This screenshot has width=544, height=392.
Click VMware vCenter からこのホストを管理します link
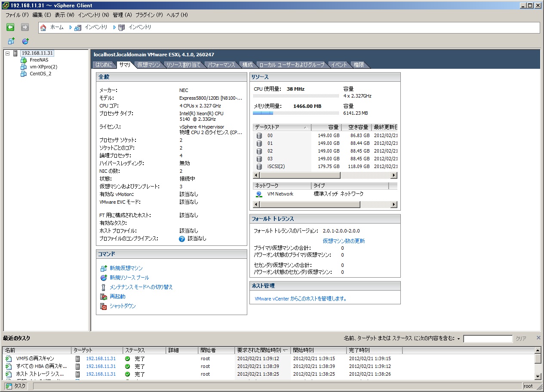[x=301, y=299]
